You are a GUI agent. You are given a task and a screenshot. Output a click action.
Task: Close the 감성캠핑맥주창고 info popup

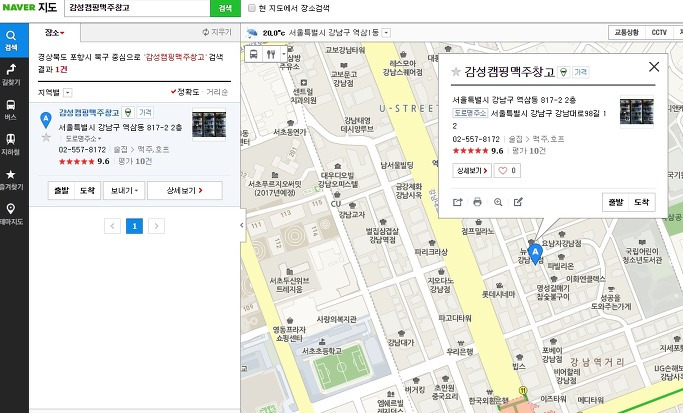(x=654, y=67)
